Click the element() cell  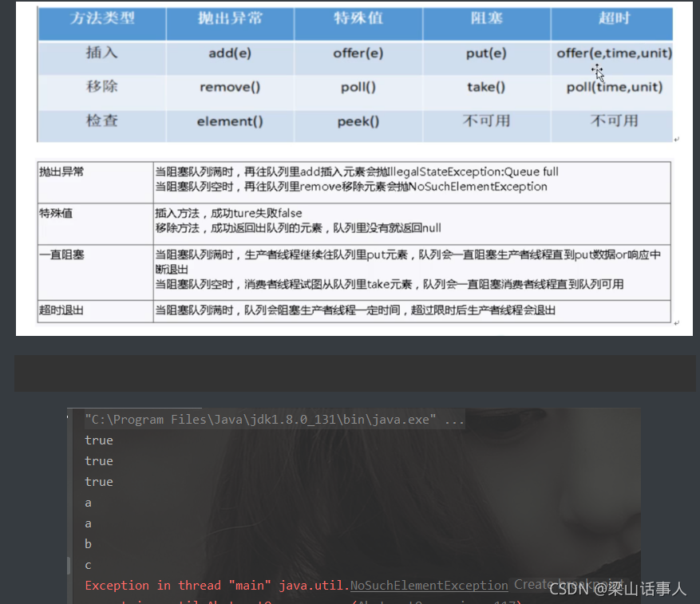click(230, 121)
